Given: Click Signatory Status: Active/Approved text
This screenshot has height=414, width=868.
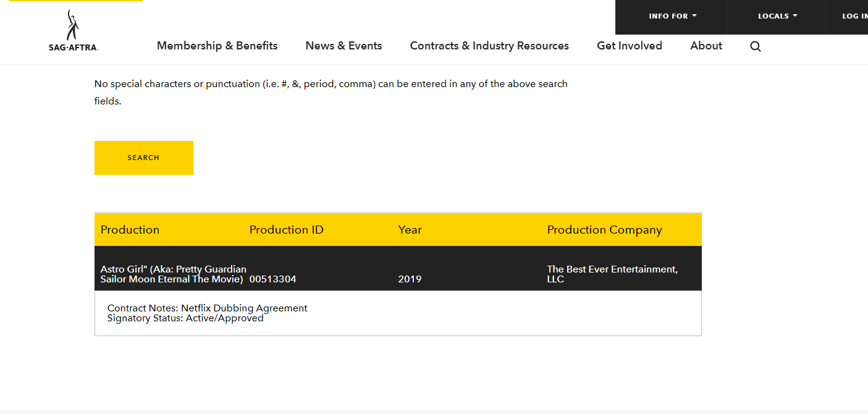Looking at the screenshot, I should pyautogui.click(x=185, y=318).
